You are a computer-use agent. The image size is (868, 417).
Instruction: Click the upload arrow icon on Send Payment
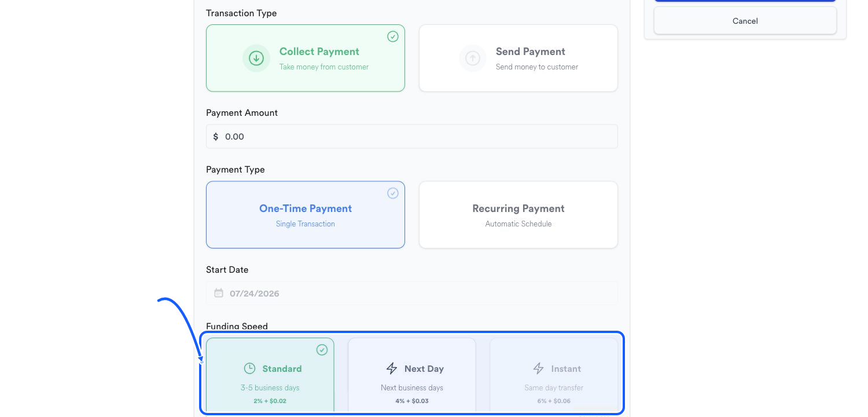[473, 58]
